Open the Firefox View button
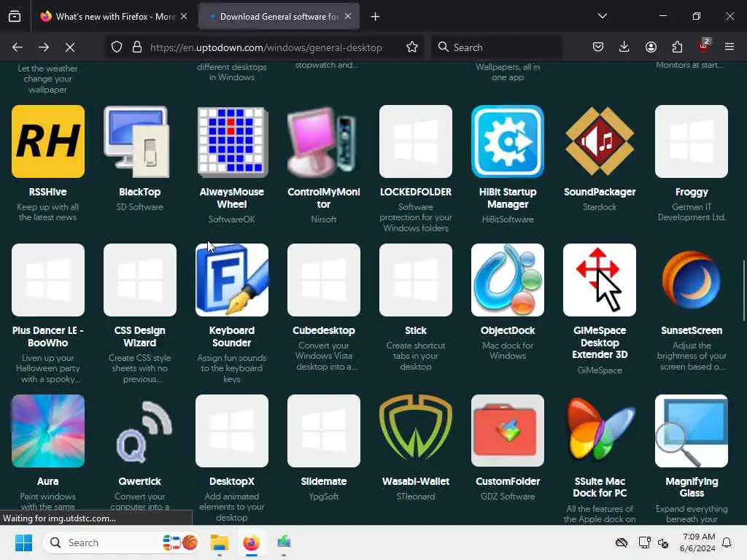The image size is (747, 560). [15, 17]
